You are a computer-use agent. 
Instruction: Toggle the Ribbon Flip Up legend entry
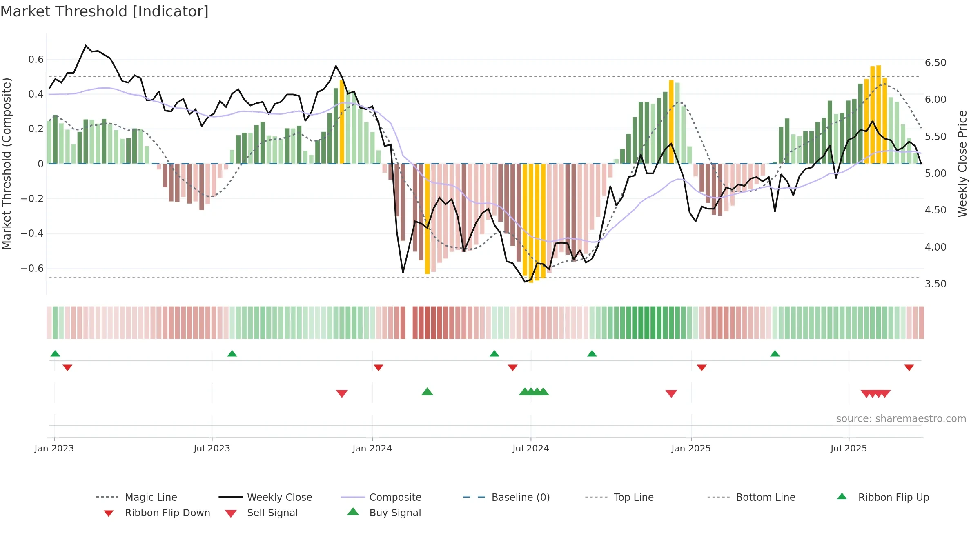[883, 497]
